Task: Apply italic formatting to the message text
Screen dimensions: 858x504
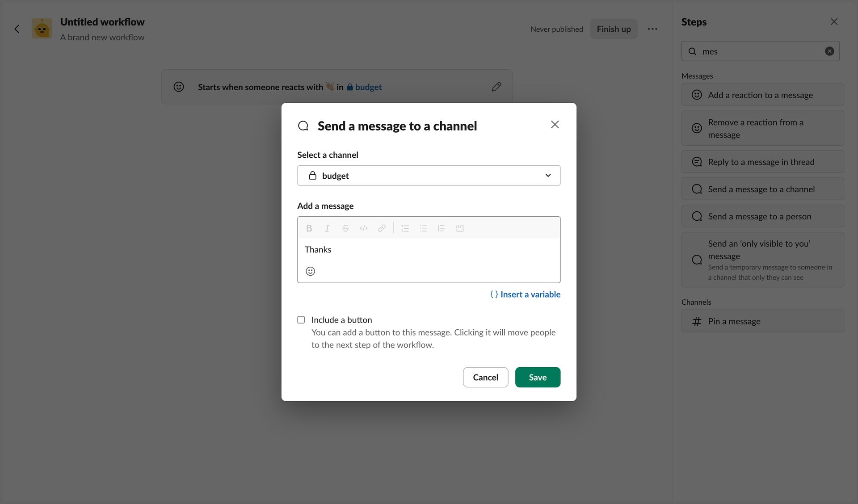Action: [x=327, y=228]
